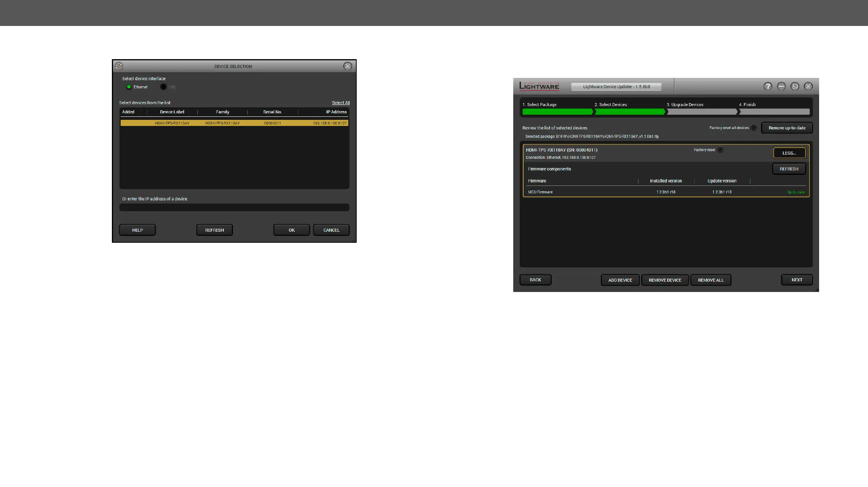The height and width of the screenshot is (487, 868).
Task: Go to step 2. Select Devices
Action: 610,105
